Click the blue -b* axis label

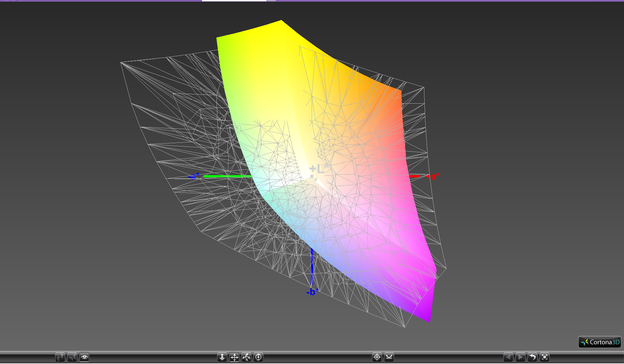tap(313, 291)
